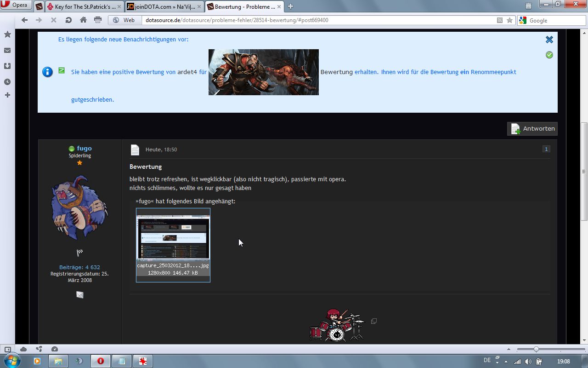Open the Mail panel in Opera sidebar
Viewport: 588px width, 368px height.
coord(7,51)
